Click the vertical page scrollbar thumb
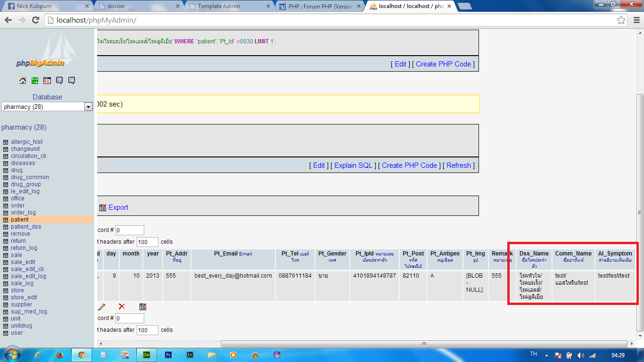 (640, 212)
